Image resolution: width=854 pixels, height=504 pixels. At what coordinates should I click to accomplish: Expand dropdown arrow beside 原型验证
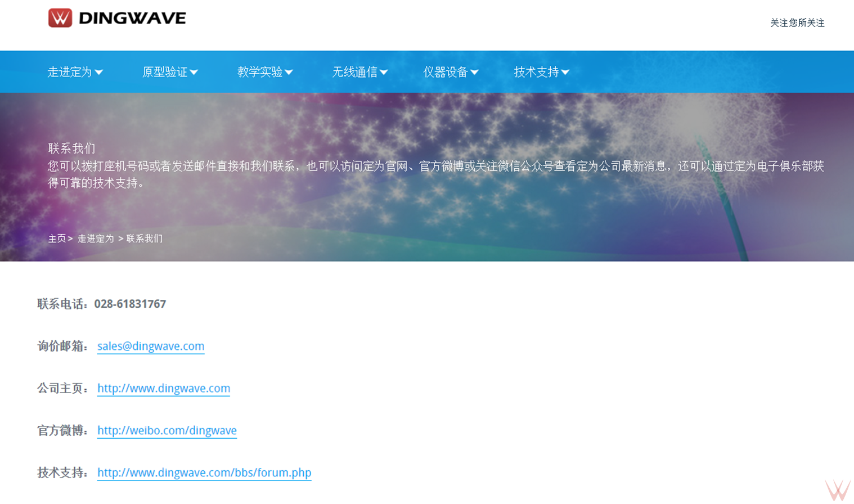point(194,73)
